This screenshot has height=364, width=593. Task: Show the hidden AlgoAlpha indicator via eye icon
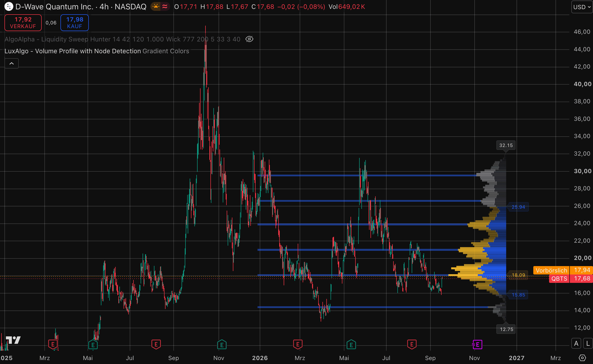pos(249,39)
